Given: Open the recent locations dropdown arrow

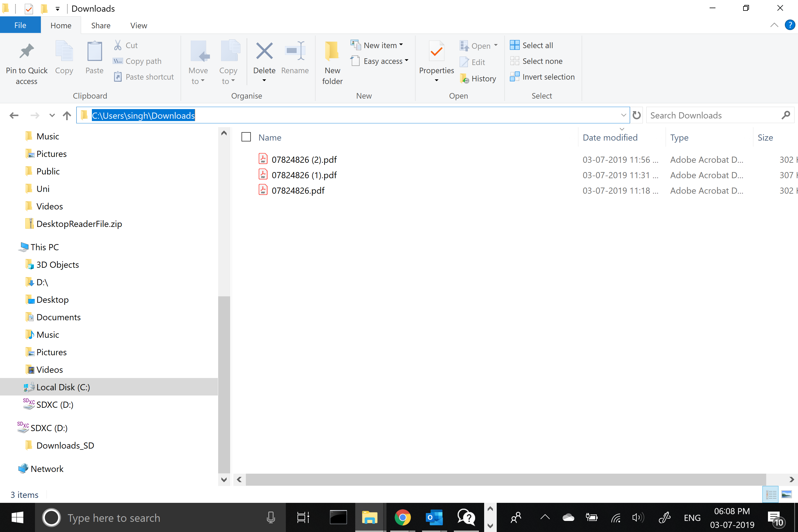Looking at the screenshot, I should point(52,116).
